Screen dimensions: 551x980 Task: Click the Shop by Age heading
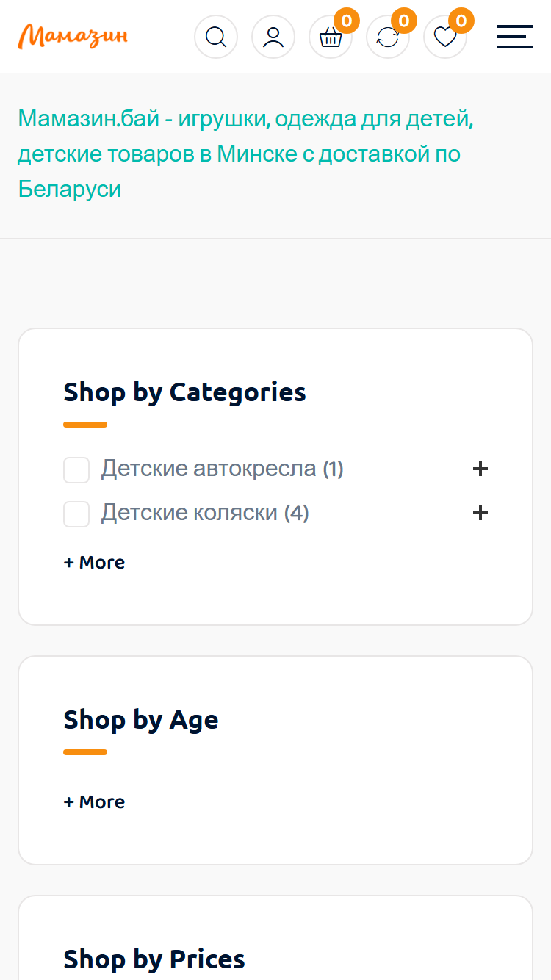pos(141,720)
